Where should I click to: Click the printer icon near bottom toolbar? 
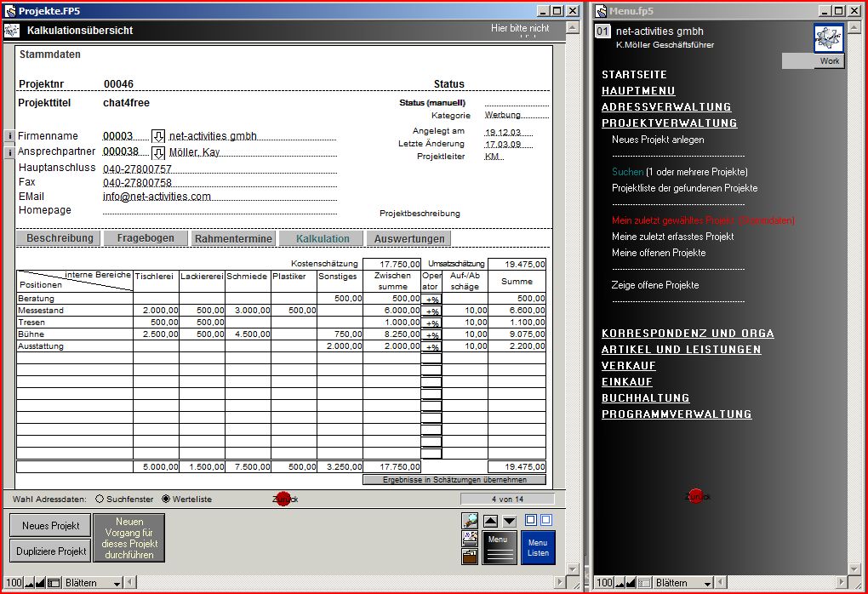pyautogui.click(x=470, y=538)
